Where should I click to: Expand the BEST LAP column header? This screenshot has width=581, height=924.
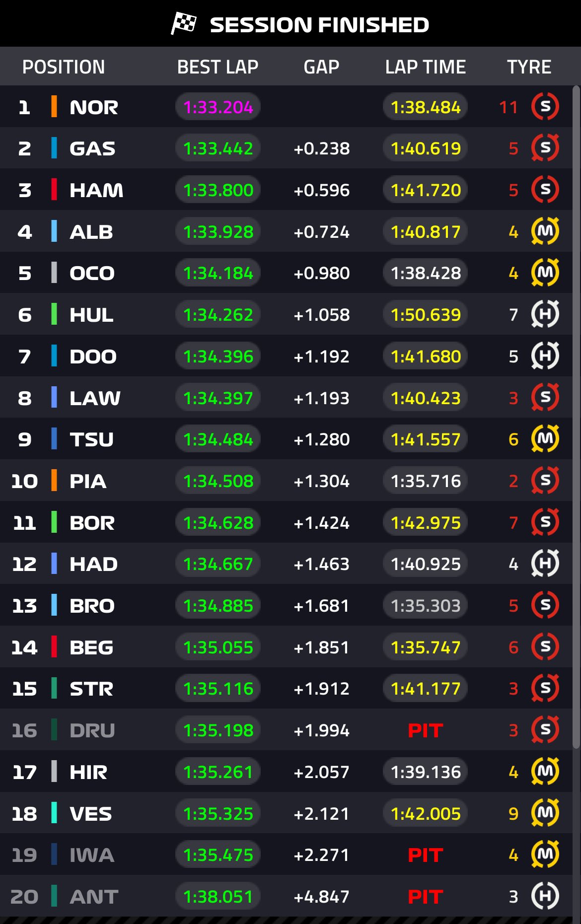pos(217,67)
